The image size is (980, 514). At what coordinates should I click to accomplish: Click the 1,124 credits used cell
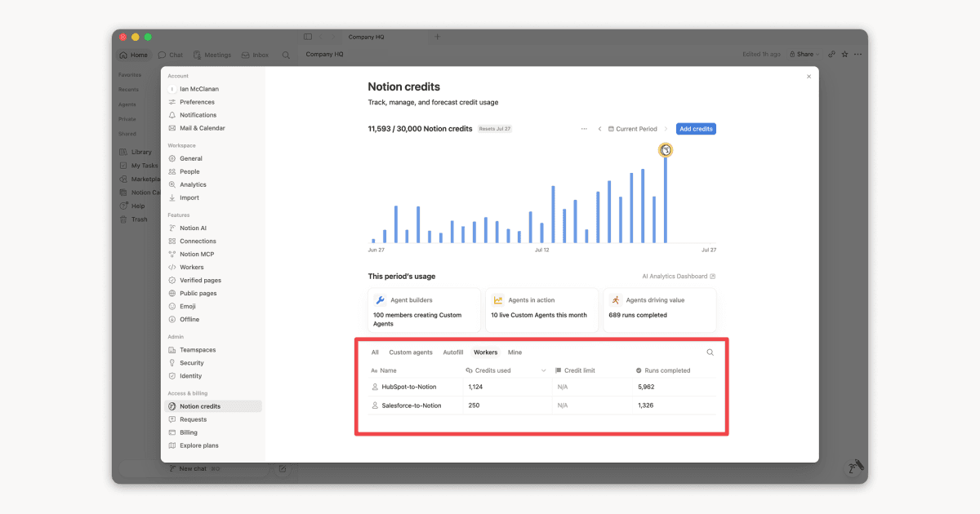click(x=507, y=387)
